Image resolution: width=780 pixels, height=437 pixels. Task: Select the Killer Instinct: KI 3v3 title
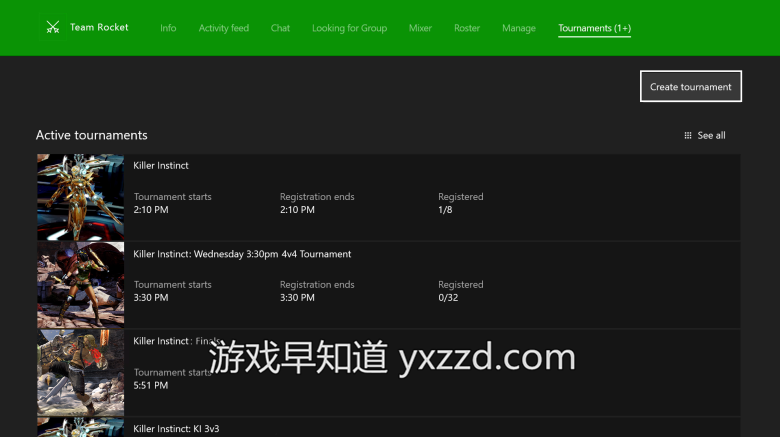coord(176,429)
